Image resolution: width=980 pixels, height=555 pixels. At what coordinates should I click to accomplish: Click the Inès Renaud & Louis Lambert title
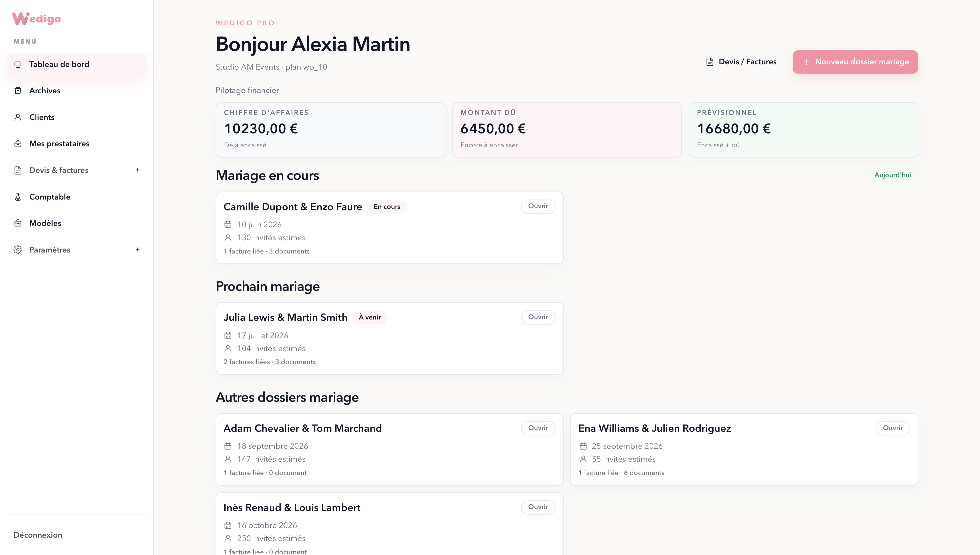tap(292, 508)
